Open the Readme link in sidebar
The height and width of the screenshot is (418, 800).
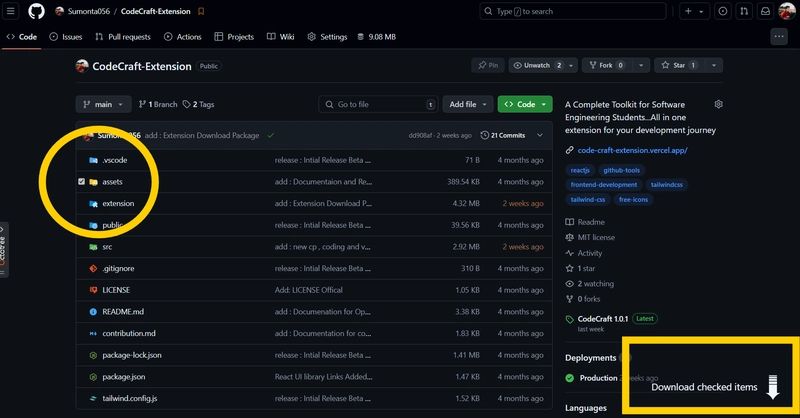[x=585, y=222]
